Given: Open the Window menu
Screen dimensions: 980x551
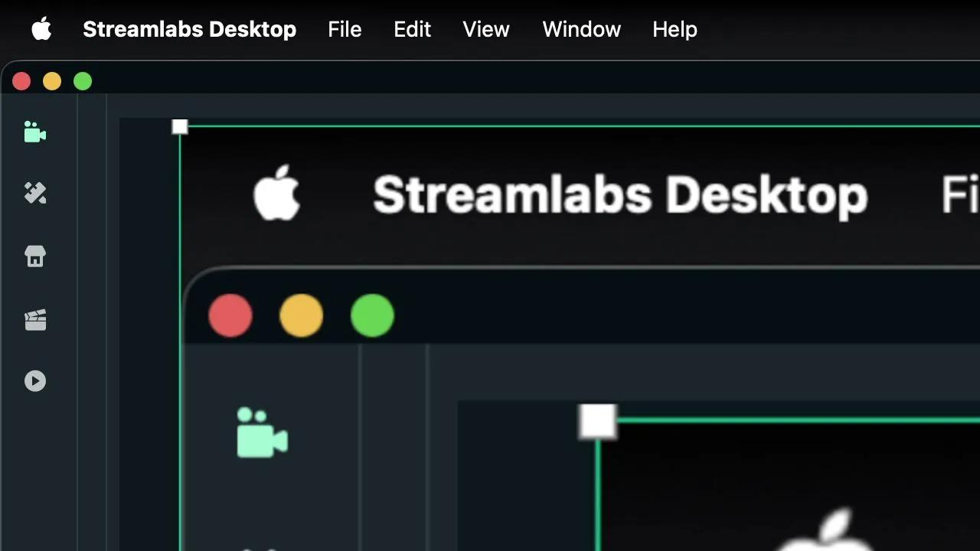Looking at the screenshot, I should pyautogui.click(x=582, y=29).
